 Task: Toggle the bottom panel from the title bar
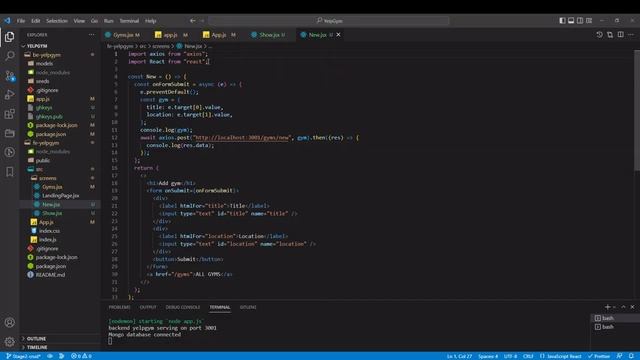coord(571,20)
